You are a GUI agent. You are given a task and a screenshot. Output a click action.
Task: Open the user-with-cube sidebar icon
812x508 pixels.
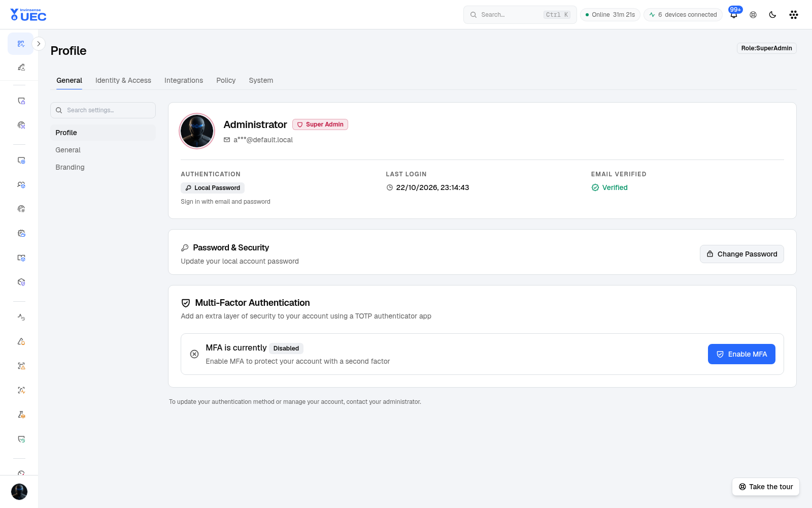point(21,185)
